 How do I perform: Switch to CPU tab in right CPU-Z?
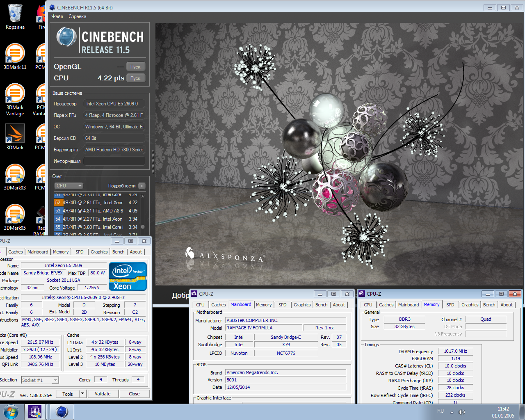[368, 305]
